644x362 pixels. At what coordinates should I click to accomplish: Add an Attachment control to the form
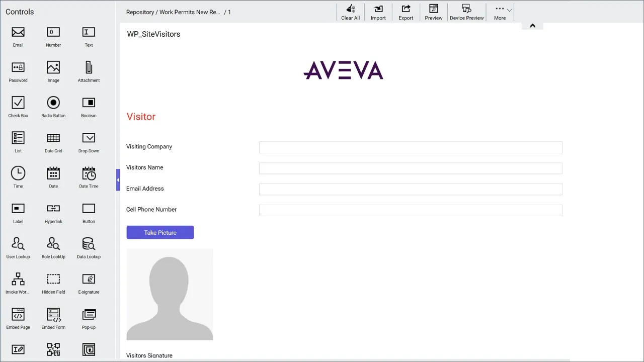(x=88, y=70)
